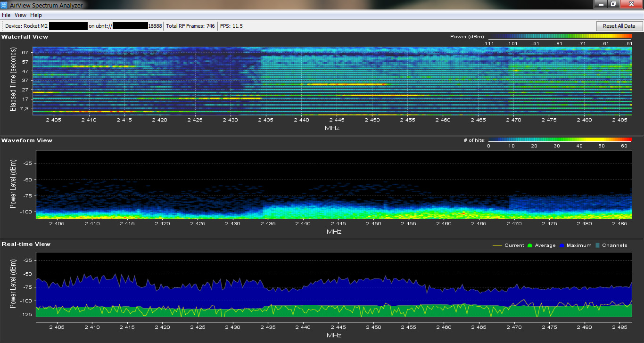Minimize the AirView window

pos(601,4)
